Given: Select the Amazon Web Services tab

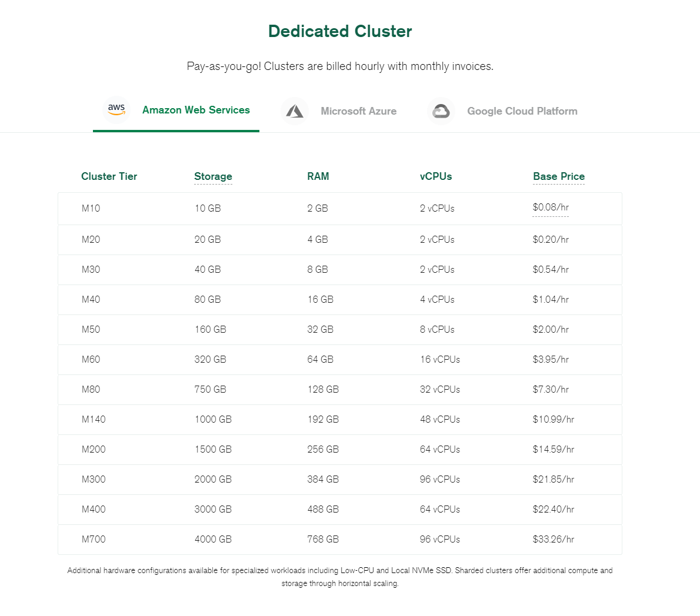Looking at the screenshot, I should point(196,110).
